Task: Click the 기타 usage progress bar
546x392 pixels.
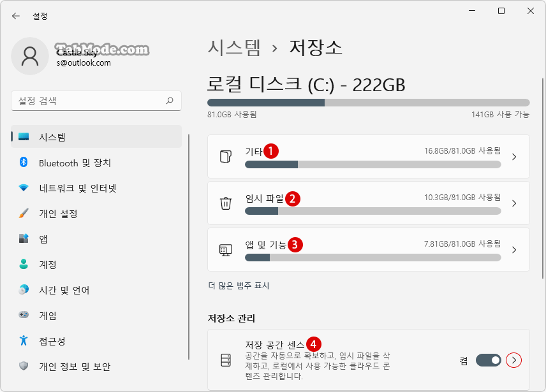Action: point(373,164)
